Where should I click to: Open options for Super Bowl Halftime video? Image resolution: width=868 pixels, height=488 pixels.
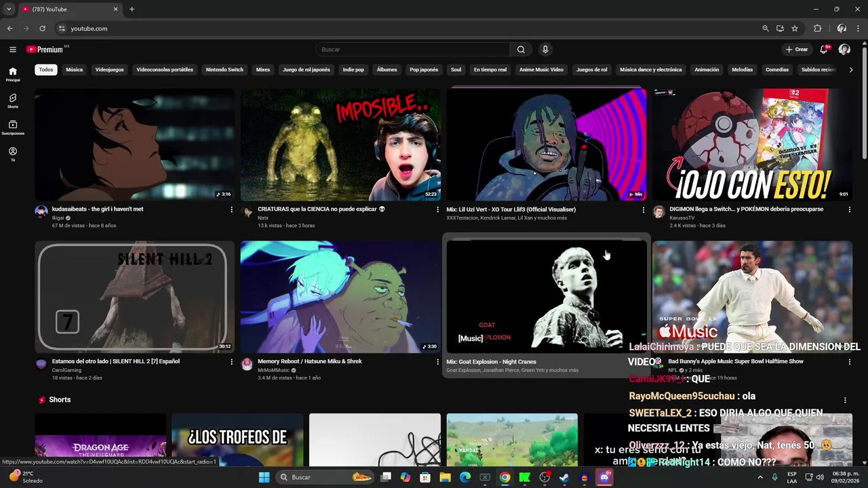coord(849,362)
